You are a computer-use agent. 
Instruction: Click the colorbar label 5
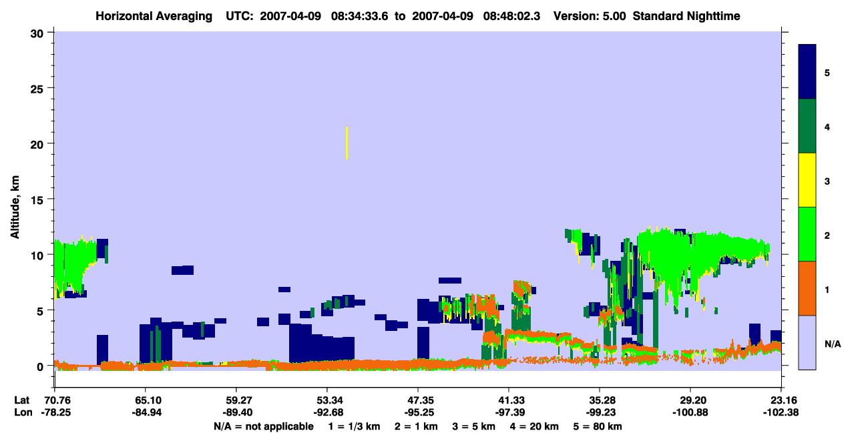(x=827, y=73)
